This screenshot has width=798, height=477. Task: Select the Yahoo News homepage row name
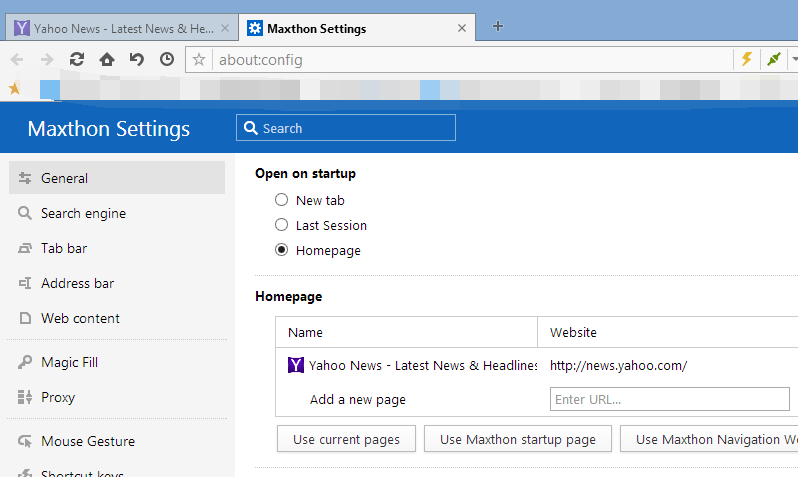pyautogui.click(x=422, y=366)
